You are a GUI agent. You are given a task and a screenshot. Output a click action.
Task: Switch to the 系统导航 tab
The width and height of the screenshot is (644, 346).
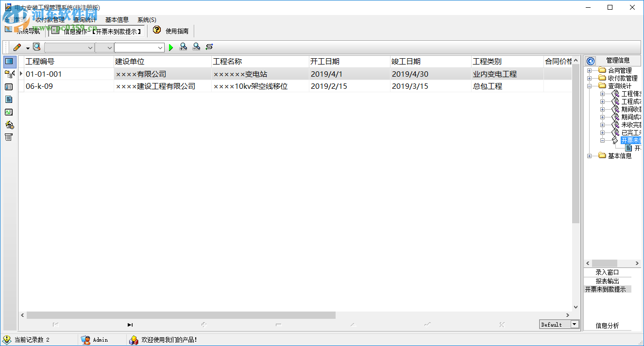tap(23, 31)
